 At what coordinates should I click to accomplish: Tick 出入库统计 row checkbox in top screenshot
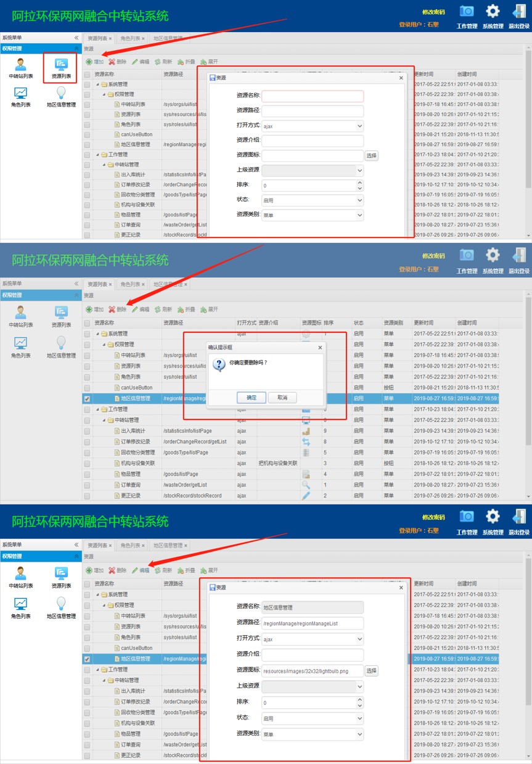(87, 175)
